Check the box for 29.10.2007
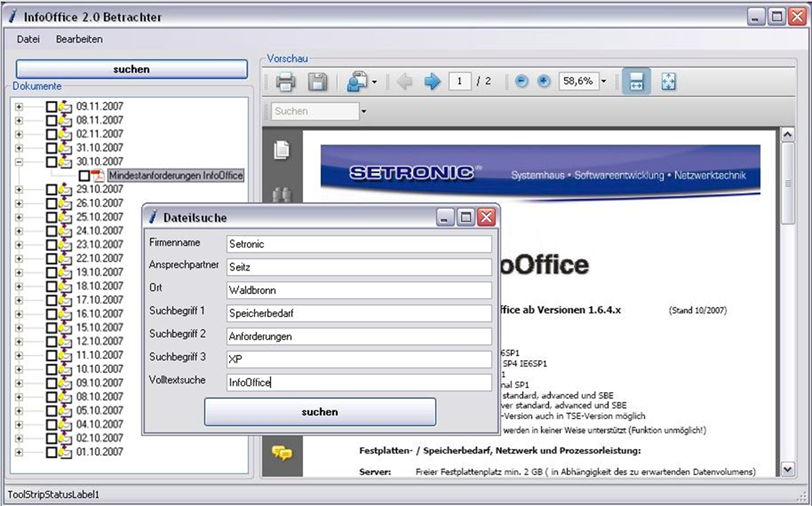Image resolution: width=812 pixels, height=506 pixels. 51,190
